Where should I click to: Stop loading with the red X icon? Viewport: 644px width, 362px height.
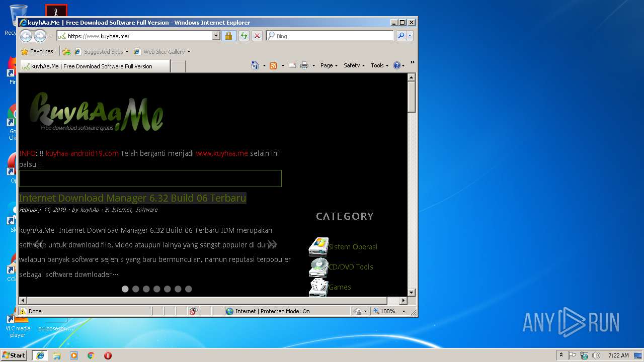click(x=257, y=36)
